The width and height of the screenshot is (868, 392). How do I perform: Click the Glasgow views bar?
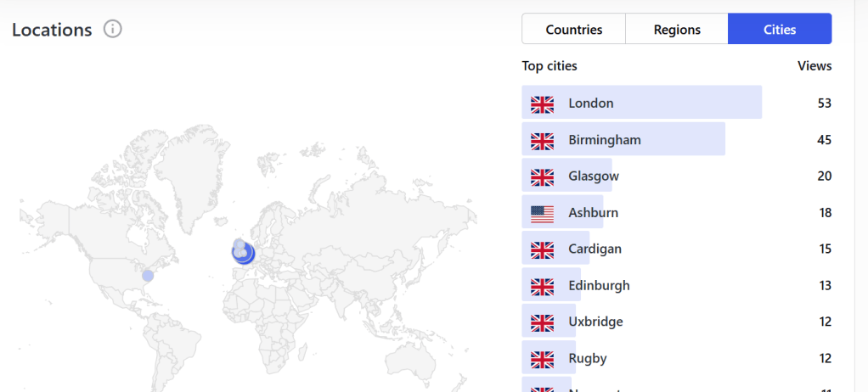(595, 176)
